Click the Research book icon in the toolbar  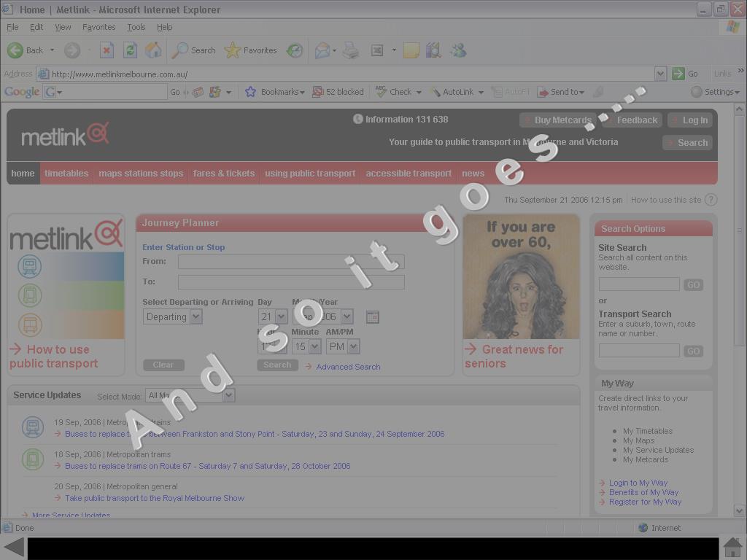(x=433, y=50)
